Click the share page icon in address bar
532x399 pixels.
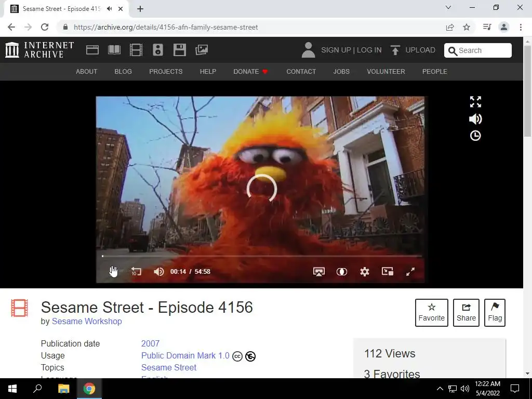point(450,27)
